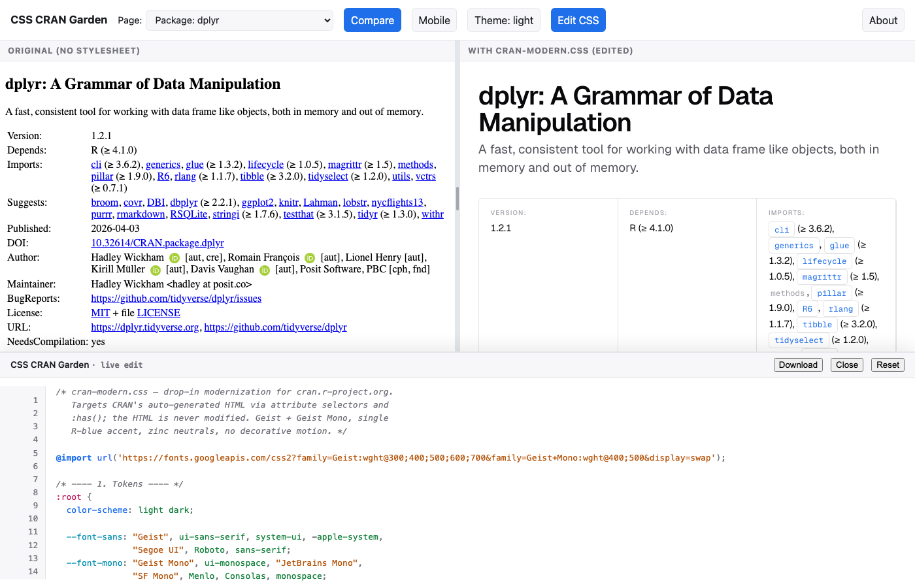This screenshot has width=915, height=588.
Task: Toggle the Mobile view button
Action: click(434, 20)
